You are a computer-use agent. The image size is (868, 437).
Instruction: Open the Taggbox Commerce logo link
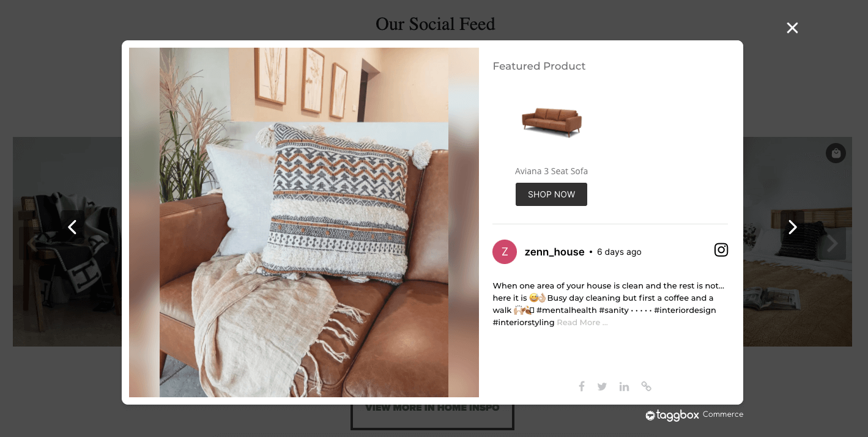(694, 415)
